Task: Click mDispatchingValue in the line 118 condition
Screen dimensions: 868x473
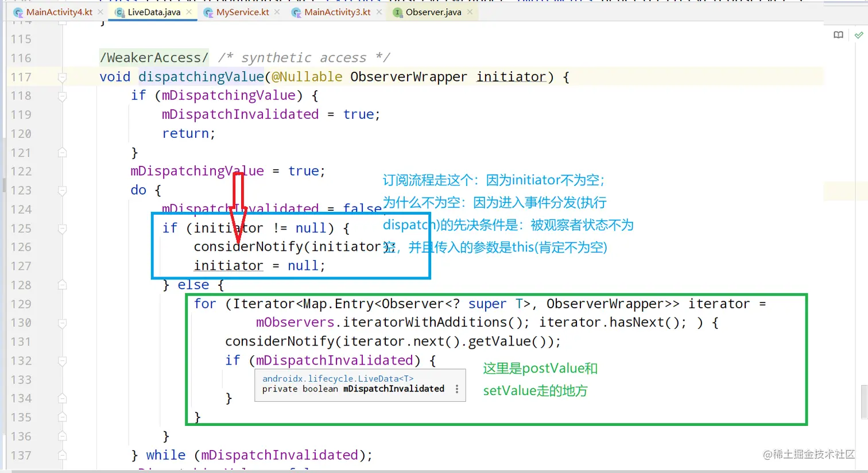Action: pos(228,96)
